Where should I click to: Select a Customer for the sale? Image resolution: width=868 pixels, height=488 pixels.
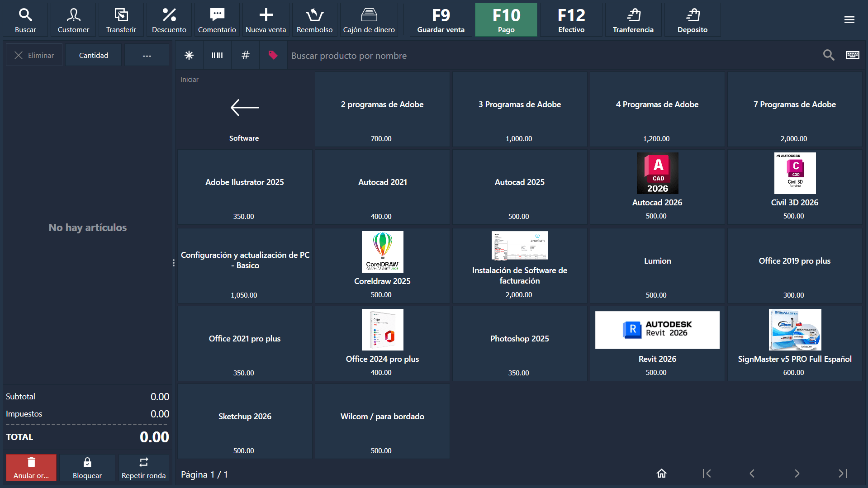pos(73,20)
